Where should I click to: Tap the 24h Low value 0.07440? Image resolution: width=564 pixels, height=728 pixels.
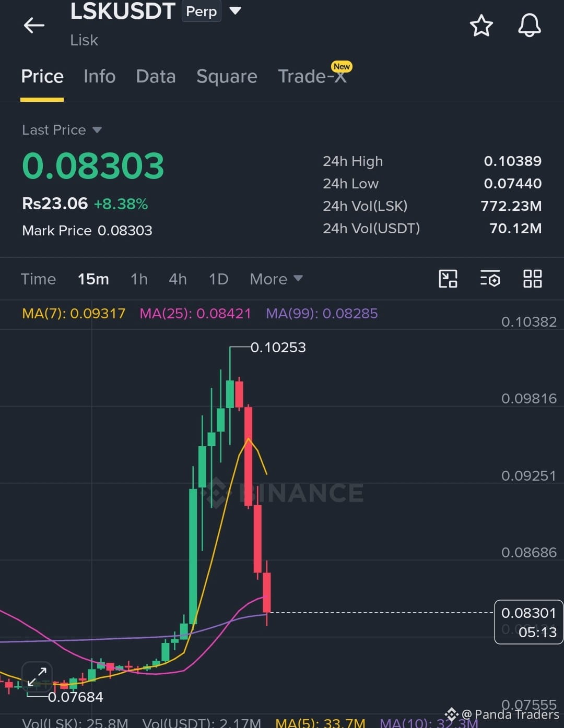(x=512, y=183)
